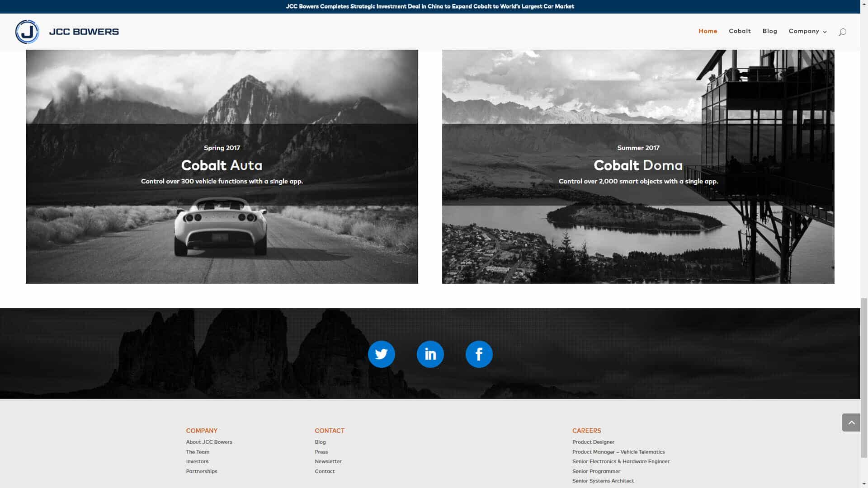Open Senior Electronics & Hardware Engineer link

pos(621,461)
